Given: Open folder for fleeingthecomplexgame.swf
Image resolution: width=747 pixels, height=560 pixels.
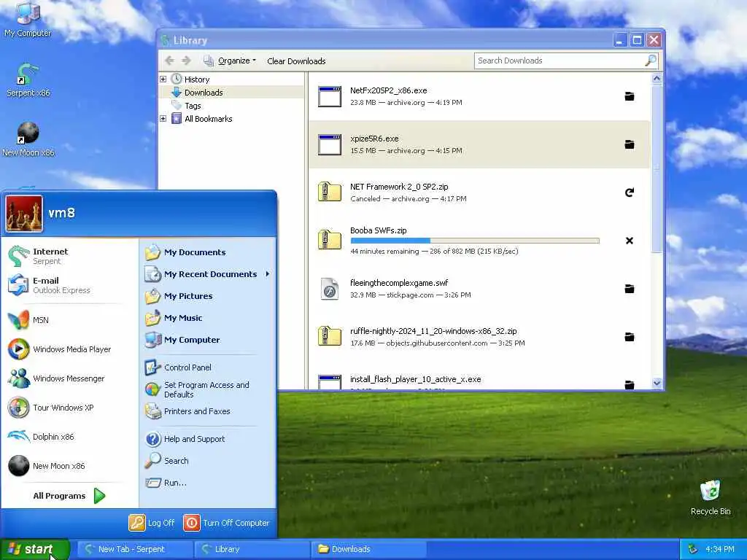Looking at the screenshot, I should (x=630, y=289).
